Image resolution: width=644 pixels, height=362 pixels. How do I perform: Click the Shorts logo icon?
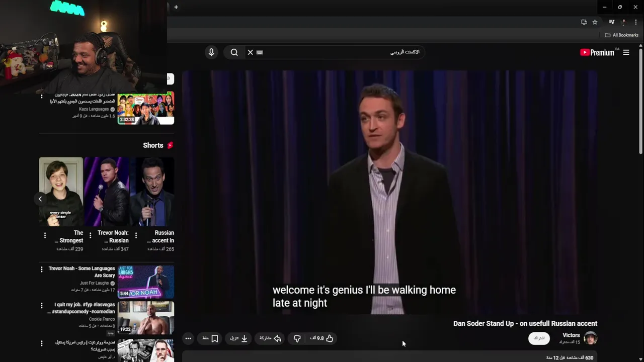coord(170,145)
